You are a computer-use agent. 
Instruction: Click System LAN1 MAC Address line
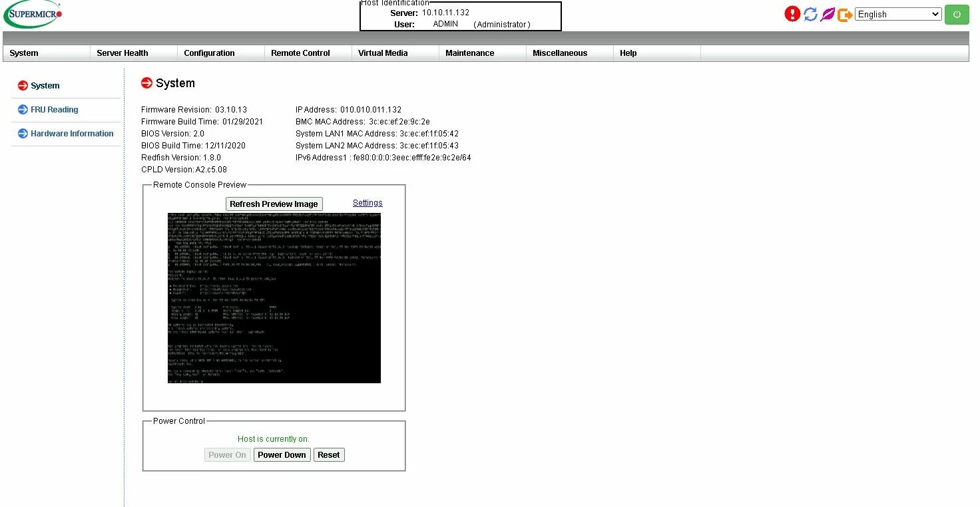pos(377,134)
